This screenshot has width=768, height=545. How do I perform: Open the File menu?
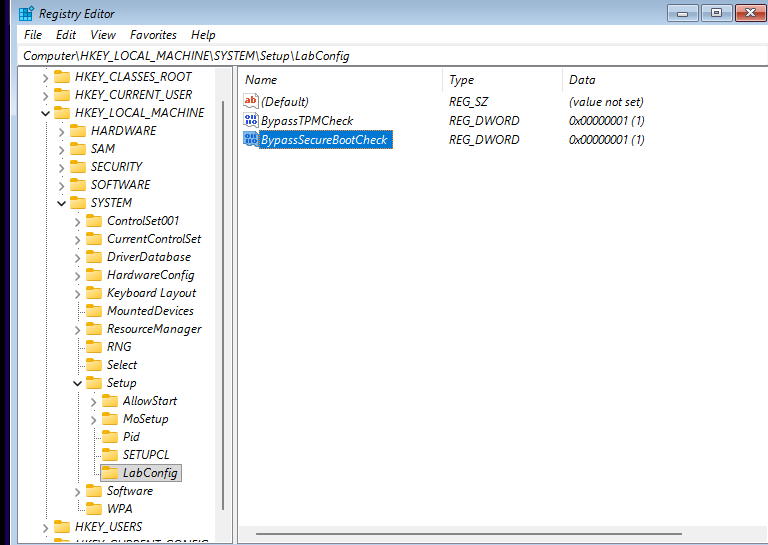[x=33, y=35]
